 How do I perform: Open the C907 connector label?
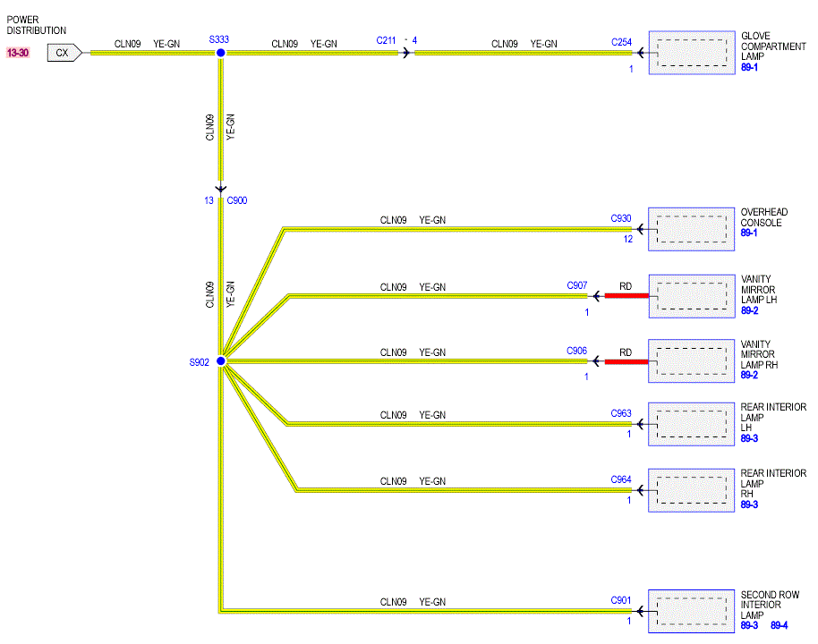(577, 285)
